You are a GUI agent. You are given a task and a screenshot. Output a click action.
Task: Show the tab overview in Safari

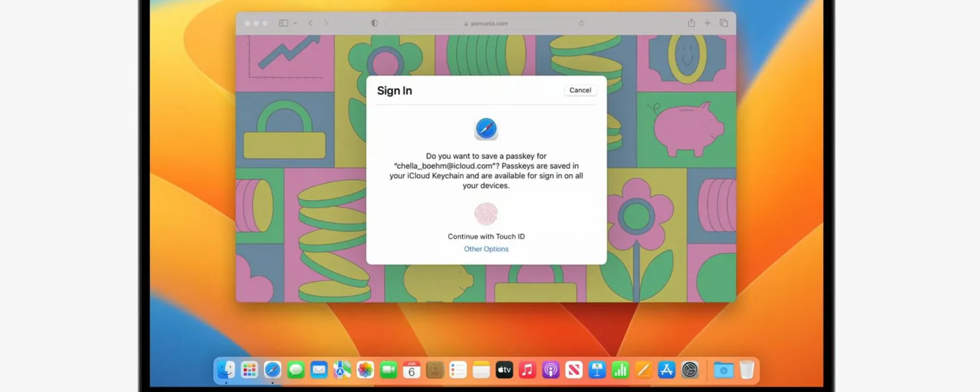point(724,23)
